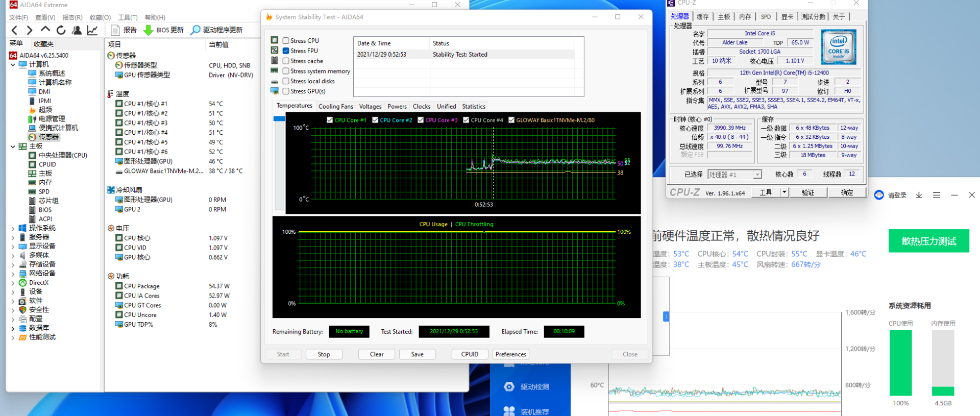Uncheck the Stress FPU checkbox
The height and width of the screenshot is (416, 980).
tap(286, 51)
